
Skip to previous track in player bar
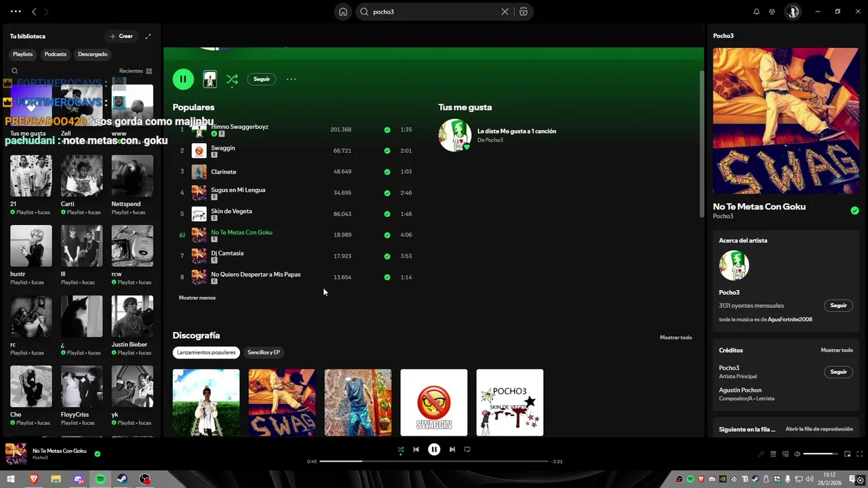[416, 449]
